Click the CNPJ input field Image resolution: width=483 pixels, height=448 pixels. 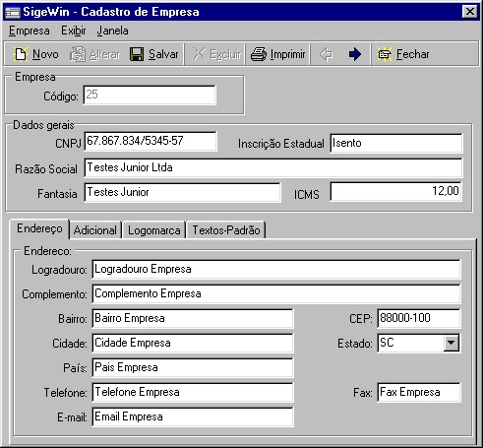tap(151, 142)
